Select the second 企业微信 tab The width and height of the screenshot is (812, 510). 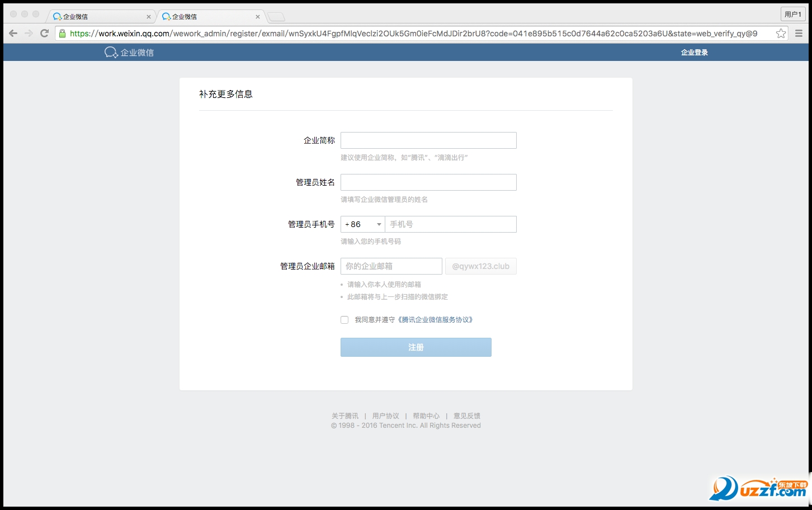point(210,17)
